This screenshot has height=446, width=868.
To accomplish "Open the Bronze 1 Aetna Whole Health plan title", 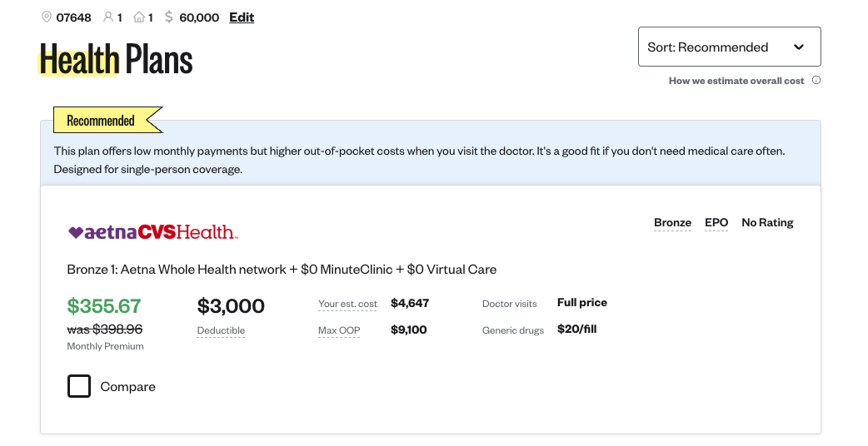I will coord(282,269).
